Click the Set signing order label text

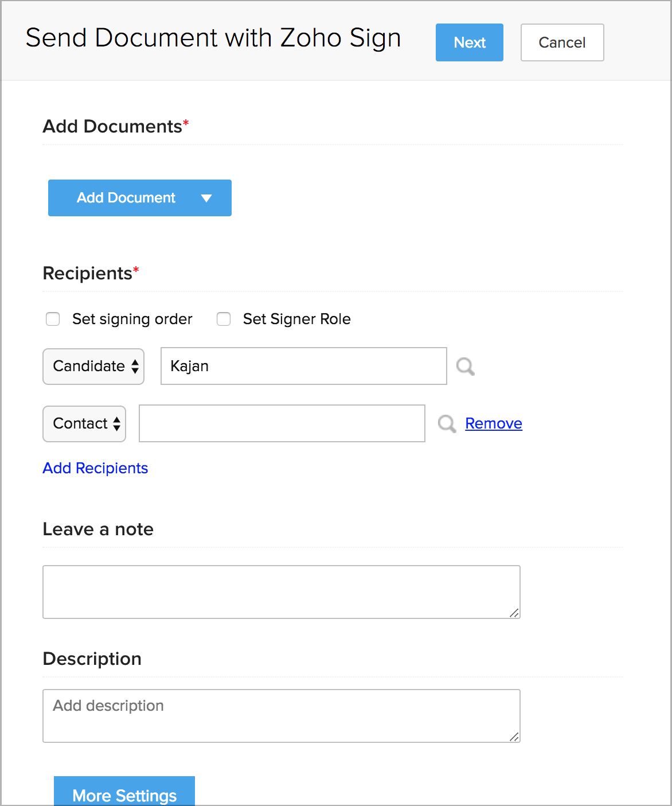(132, 319)
